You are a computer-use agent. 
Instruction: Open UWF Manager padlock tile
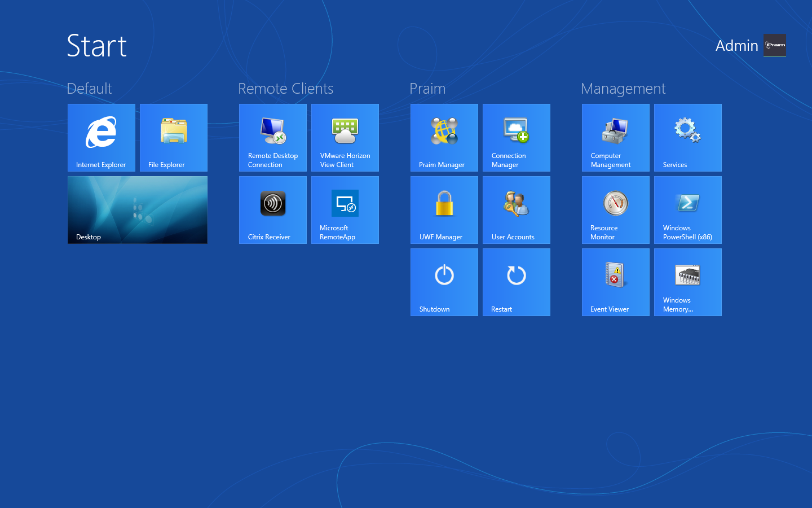(444, 210)
